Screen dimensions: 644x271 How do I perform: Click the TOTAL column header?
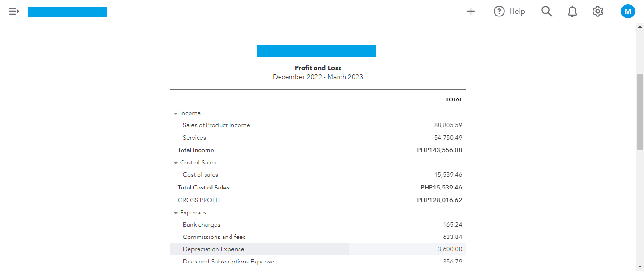coord(454,99)
